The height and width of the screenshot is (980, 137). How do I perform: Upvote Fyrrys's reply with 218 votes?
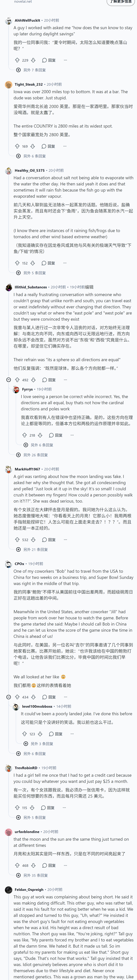point(24,435)
